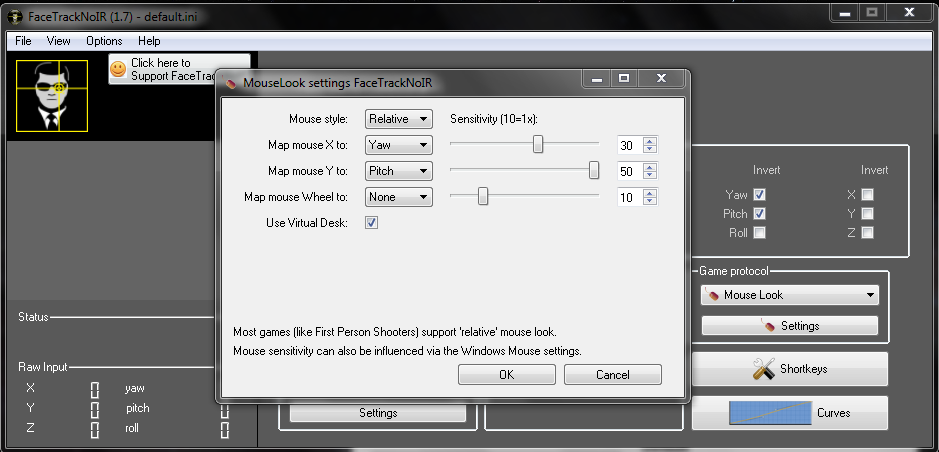Click the 'roll' raw input label
The image size is (939, 452).
coord(132,428)
